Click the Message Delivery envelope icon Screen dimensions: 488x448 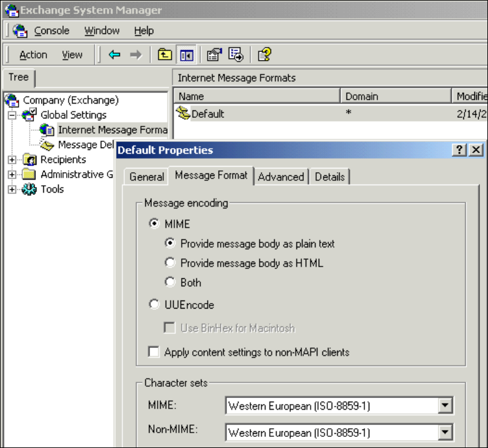tap(47, 144)
